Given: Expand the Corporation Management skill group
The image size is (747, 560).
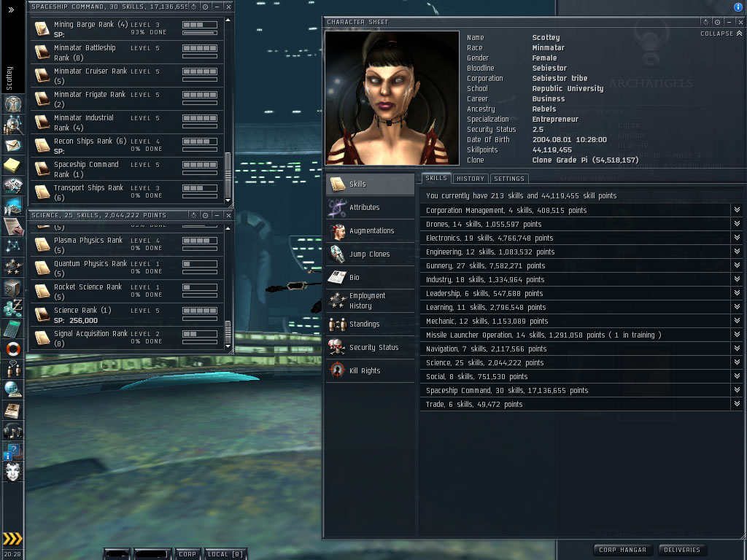Looking at the screenshot, I should click(x=737, y=210).
